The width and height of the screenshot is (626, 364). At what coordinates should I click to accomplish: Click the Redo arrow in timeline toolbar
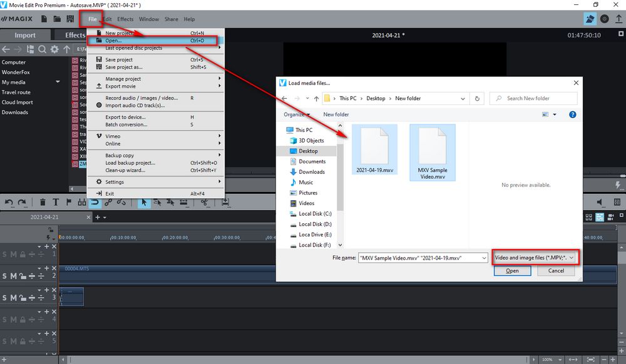[x=22, y=203]
